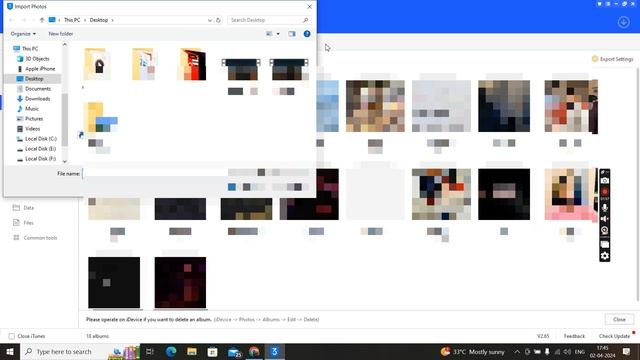Open Common tools in the app sidebar
The image size is (640, 360).
click(36, 238)
